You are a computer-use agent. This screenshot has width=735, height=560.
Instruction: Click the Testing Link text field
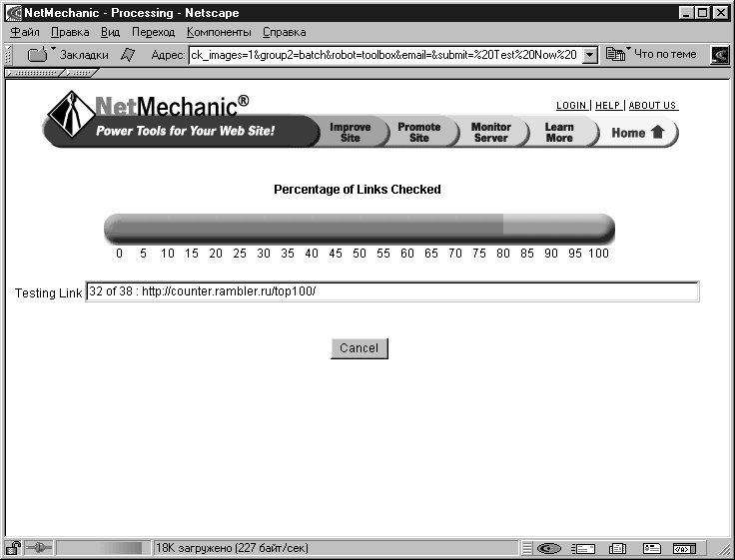[x=392, y=291]
